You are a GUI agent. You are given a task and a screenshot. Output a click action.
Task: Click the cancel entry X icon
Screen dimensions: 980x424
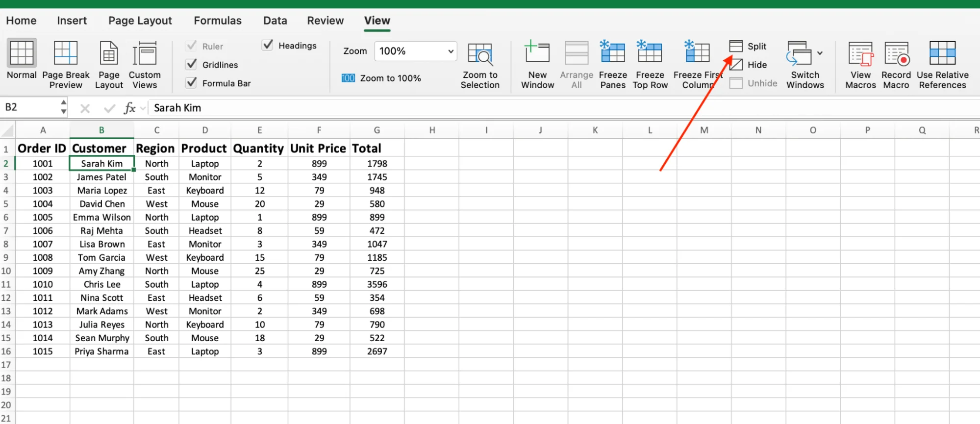click(x=85, y=108)
